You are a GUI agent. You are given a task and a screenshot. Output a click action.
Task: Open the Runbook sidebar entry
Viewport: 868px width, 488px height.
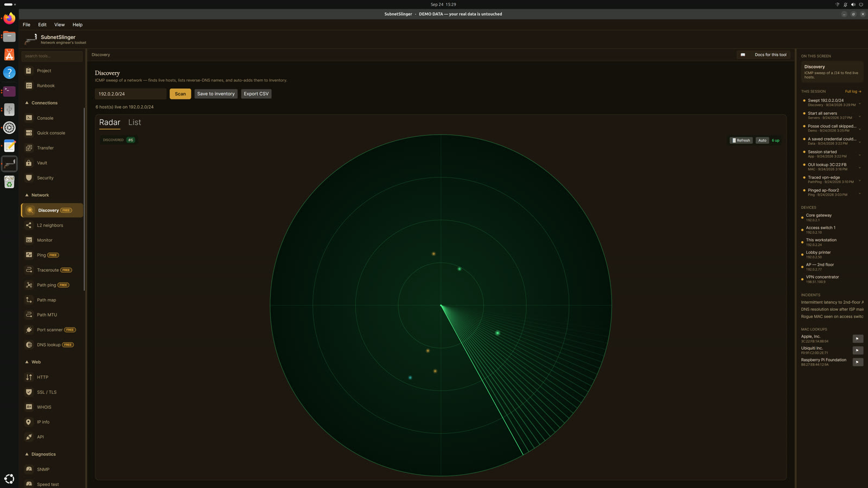(x=52, y=86)
